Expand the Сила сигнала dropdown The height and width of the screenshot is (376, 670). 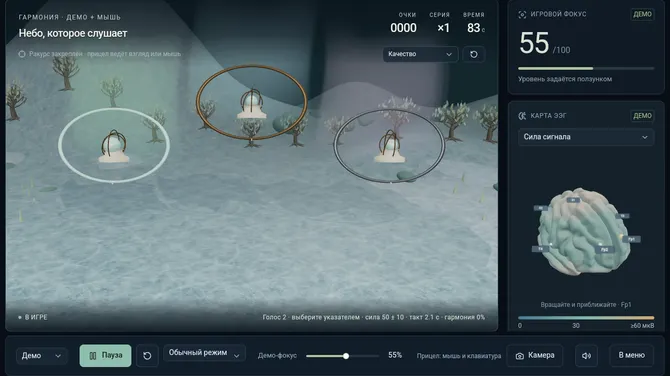point(586,137)
